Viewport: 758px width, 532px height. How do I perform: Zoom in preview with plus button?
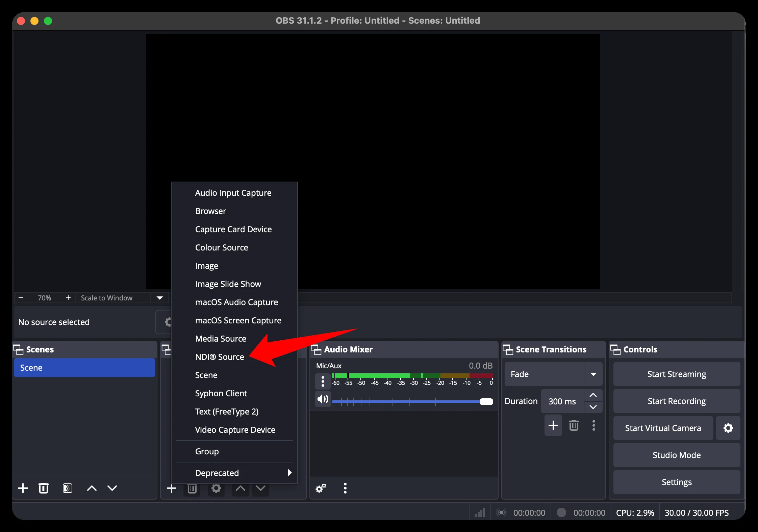coord(68,298)
